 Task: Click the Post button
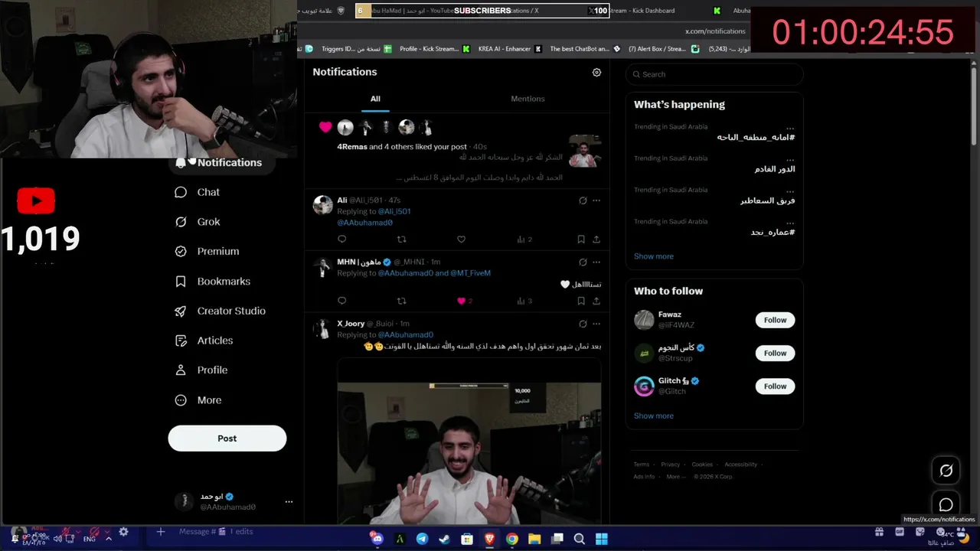point(227,439)
